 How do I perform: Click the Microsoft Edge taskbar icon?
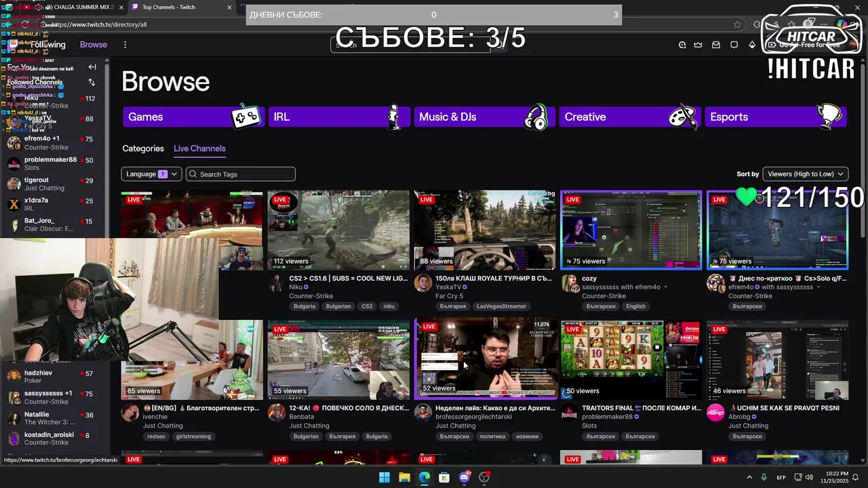point(424,477)
